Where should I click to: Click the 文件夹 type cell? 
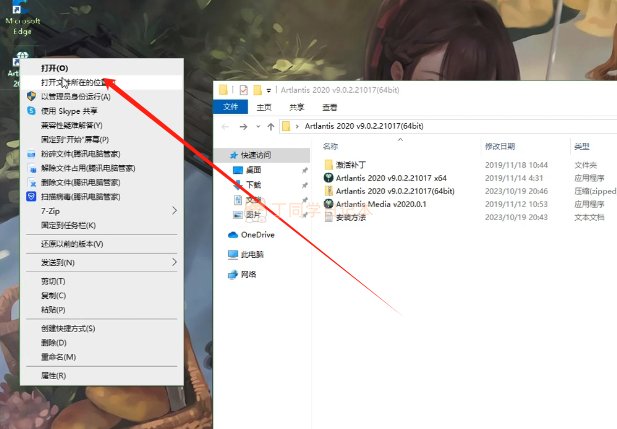click(x=586, y=165)
